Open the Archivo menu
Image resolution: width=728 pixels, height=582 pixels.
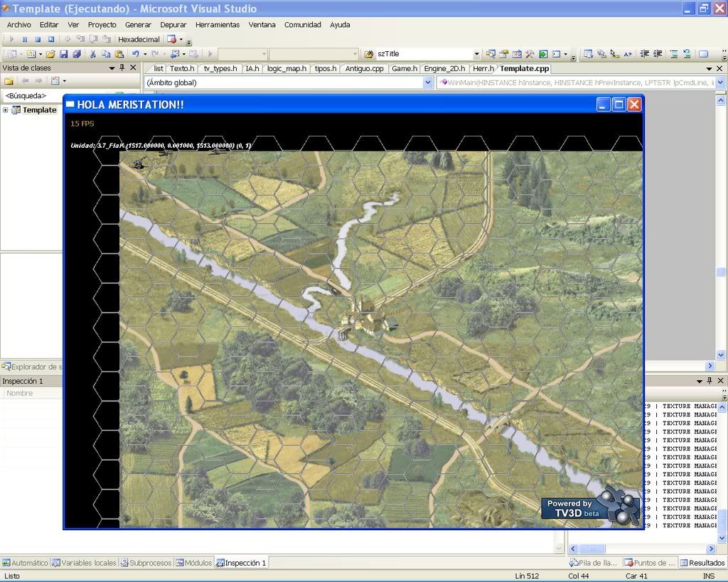19,25
